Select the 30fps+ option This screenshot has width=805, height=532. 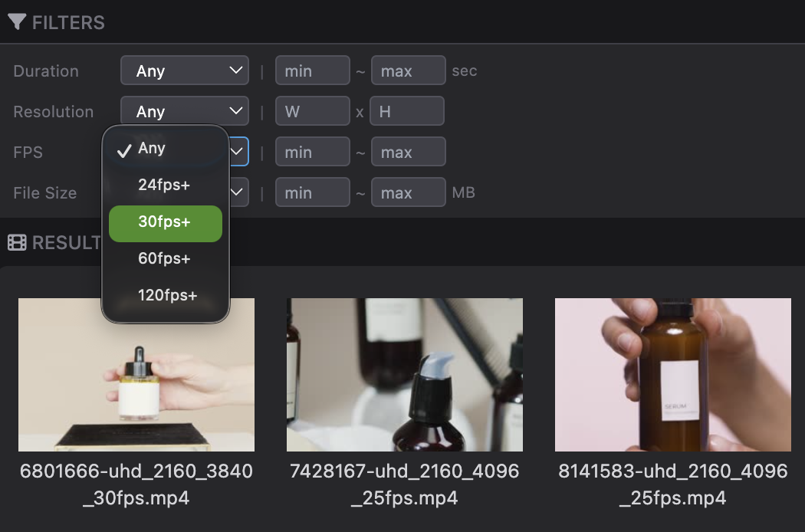point(165,222)
